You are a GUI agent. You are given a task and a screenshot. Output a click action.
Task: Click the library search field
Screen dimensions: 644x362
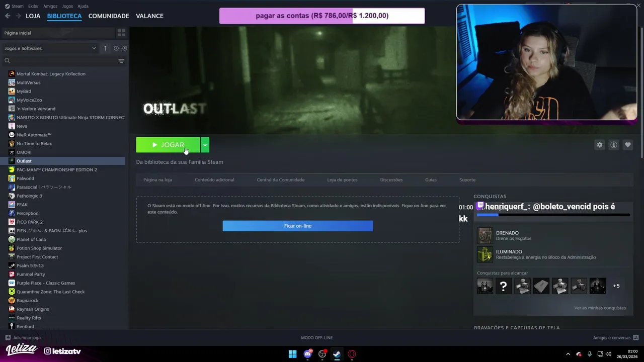coord(59,61)
